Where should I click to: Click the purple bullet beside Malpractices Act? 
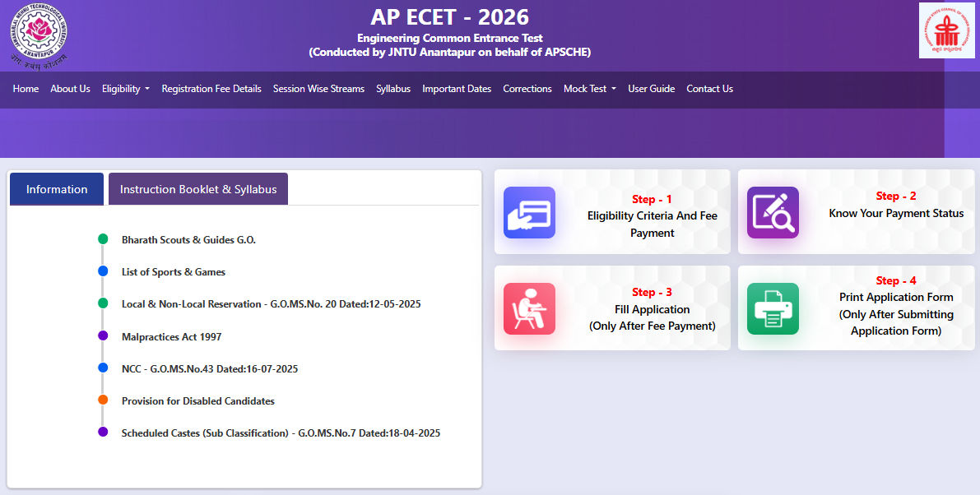pyautogui.click(x=103, y=335)
